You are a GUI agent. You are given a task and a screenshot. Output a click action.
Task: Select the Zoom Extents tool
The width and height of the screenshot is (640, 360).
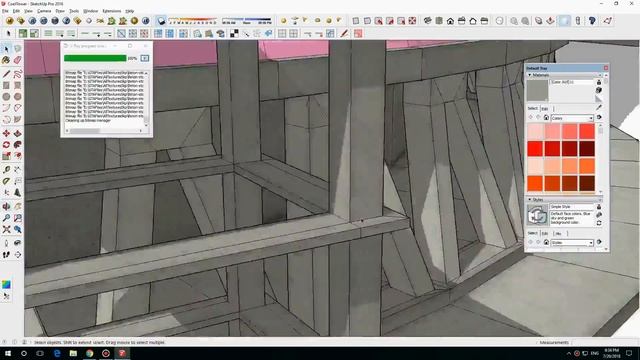point(6,229)
